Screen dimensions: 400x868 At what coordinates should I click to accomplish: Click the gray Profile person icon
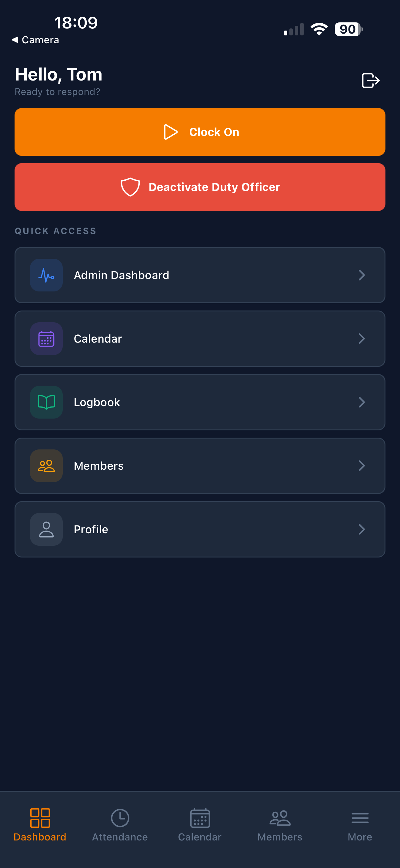(46, 529)
